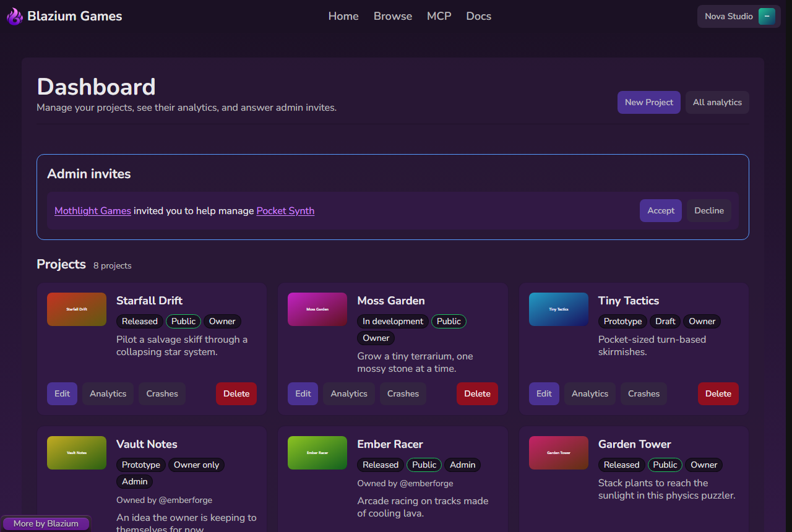Screen dimensions: 792x532
Task: Click the Blazium flame logo icon
Action: tap(15, 16)
